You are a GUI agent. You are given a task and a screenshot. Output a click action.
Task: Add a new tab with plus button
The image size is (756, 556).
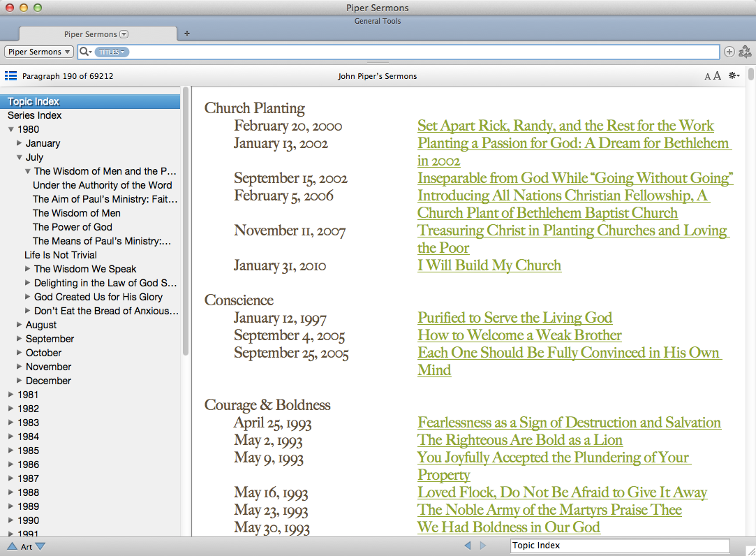click(x=187, y=34)
